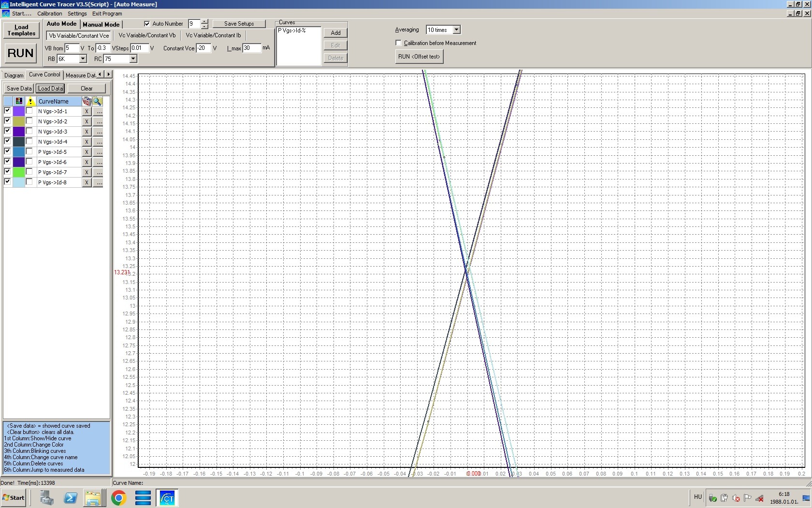
Task: Click the Load Templates button
Action: [21, 30]
